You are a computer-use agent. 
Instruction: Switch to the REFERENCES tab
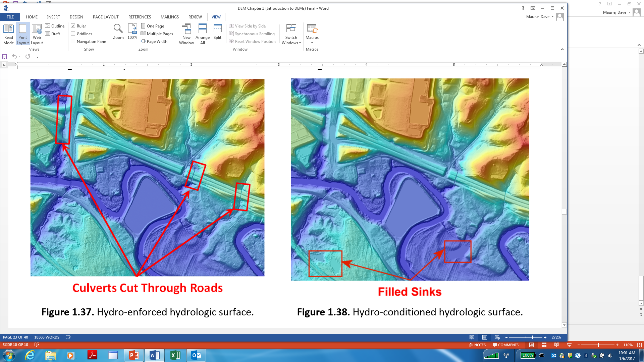pyautogui.click(x=140, y=17)
